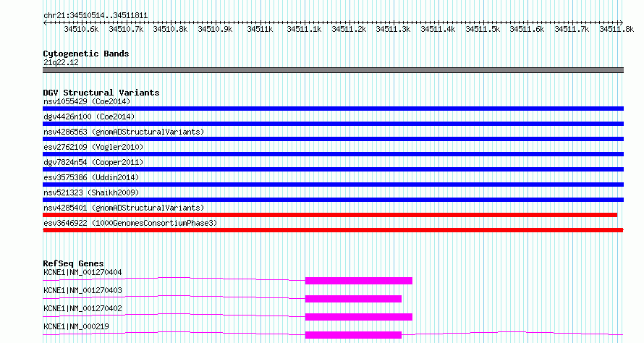The height and width of the screenshot is (343, 644).
Task: Click the magenta exon of KCNE1|NM_001270402
Action: click(359, 317)
